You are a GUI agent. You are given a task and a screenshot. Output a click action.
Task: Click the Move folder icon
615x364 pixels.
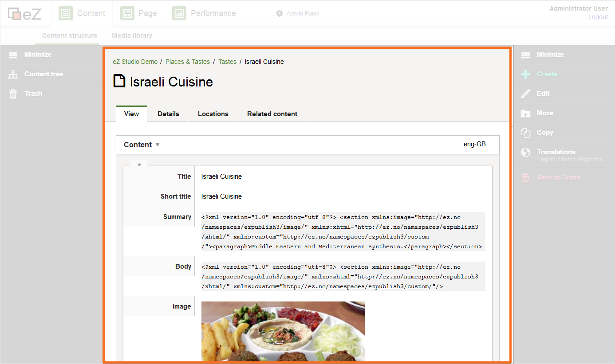[525, 114]
